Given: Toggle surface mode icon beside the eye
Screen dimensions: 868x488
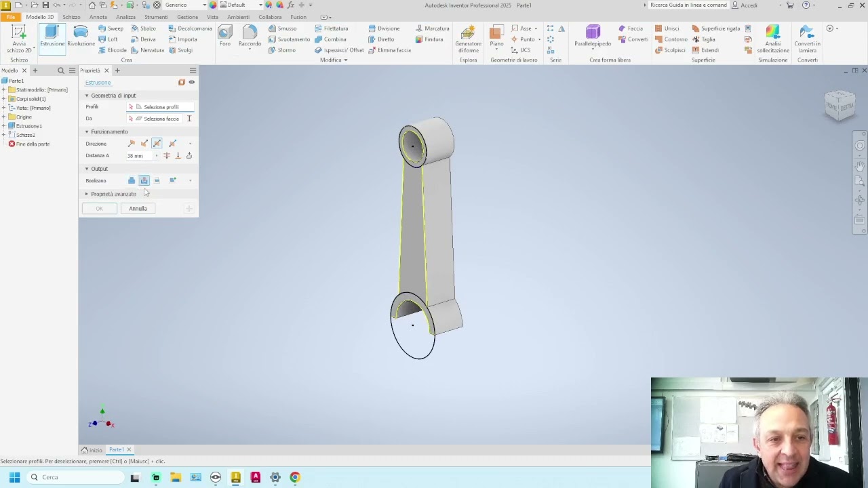Looking at the screenshot, I should [x=181, y=82].
